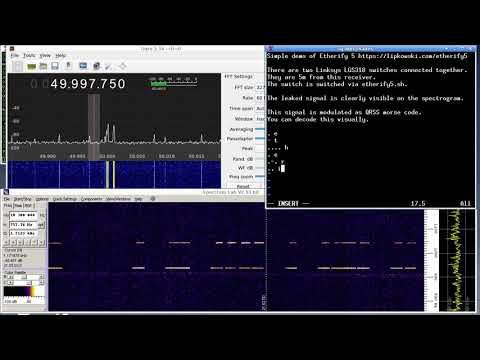Viewport: 480px width, 360px height.
Task: Click the color palette gradient bar
Action: [x=24, y=291]
